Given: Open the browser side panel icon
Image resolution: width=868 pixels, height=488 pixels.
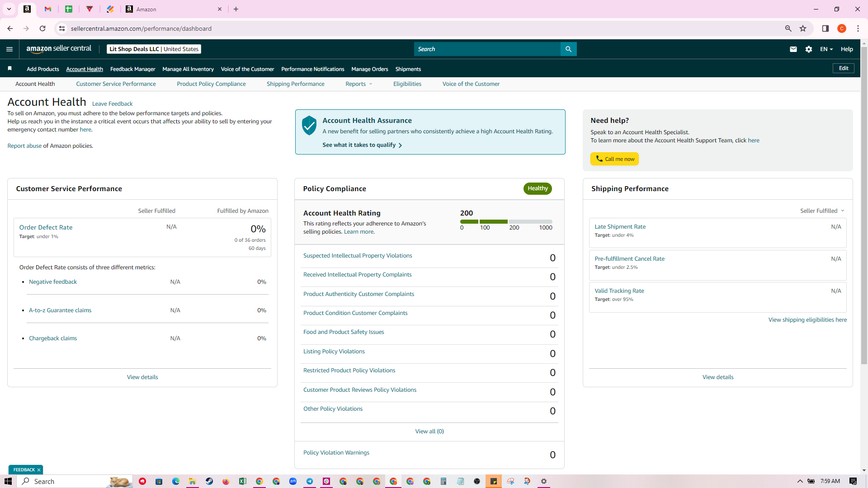Looking at the screenshot, I should click(825, 28).
